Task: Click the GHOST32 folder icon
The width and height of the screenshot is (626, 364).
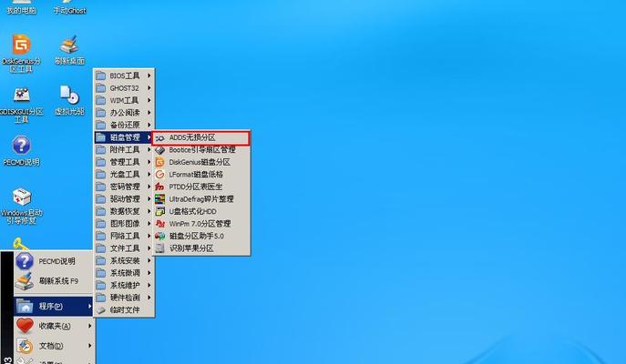Action: click(101, 88)
